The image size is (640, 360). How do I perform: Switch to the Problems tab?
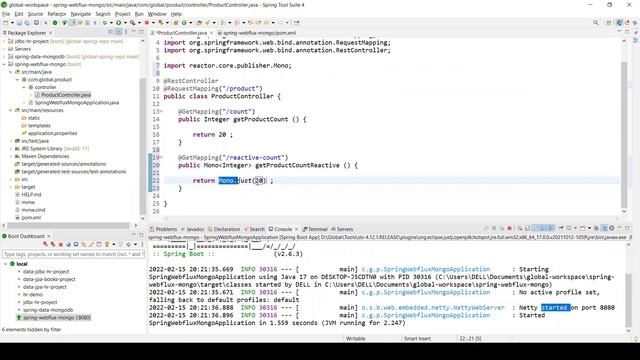pos(163,229)
